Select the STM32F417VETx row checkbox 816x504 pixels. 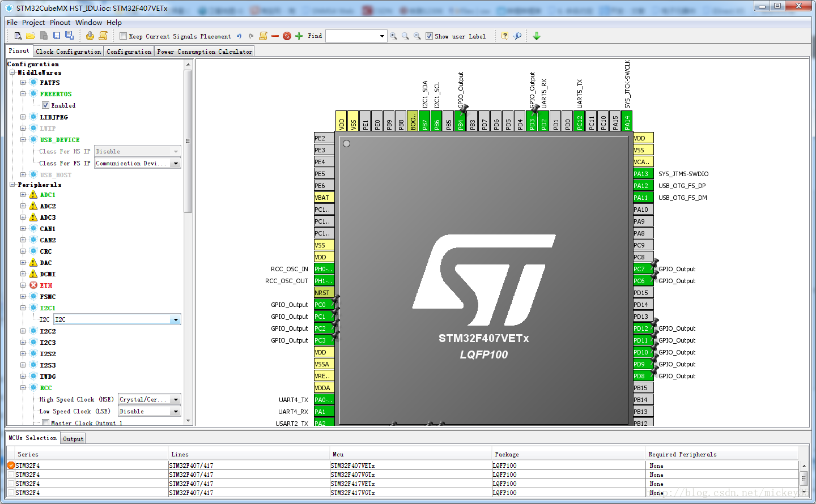click(11, 484)
